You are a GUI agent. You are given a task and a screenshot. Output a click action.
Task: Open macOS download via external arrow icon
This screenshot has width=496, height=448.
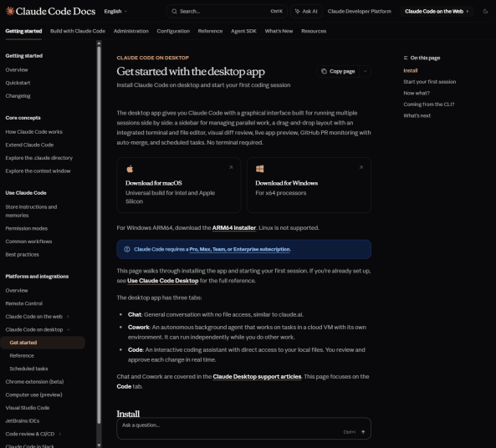tap(231, 167)
